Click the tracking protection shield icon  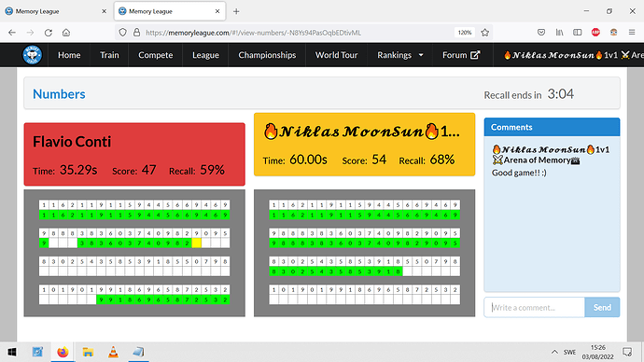(x=122, y=33)
